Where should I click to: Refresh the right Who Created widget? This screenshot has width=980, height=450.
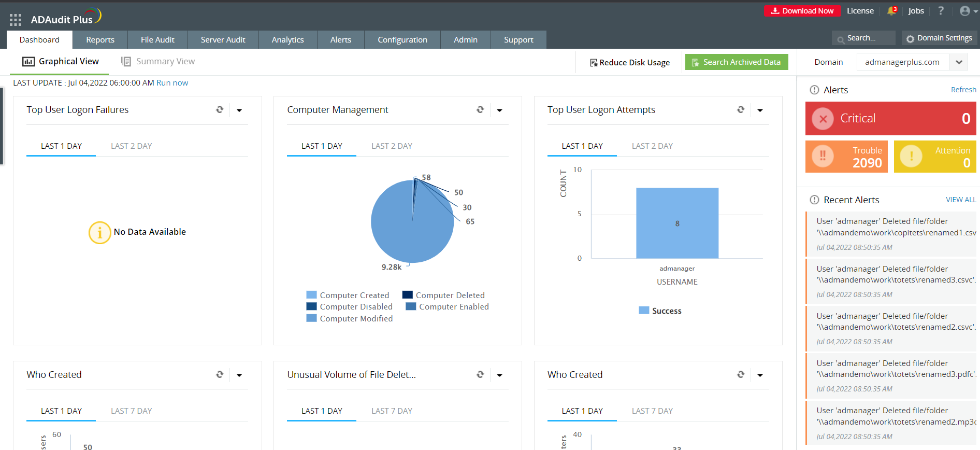pyautogui.click(x=741, y=375)
